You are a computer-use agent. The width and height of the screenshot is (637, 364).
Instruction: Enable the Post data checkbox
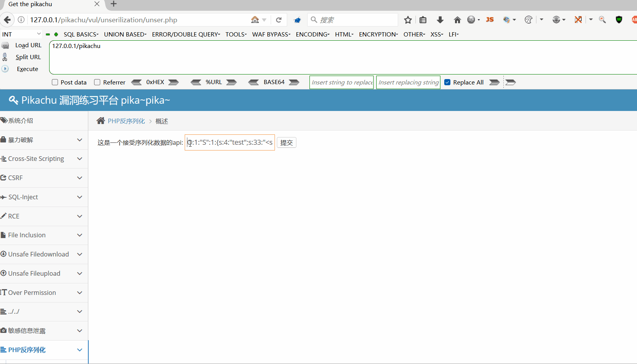(55, 82)
